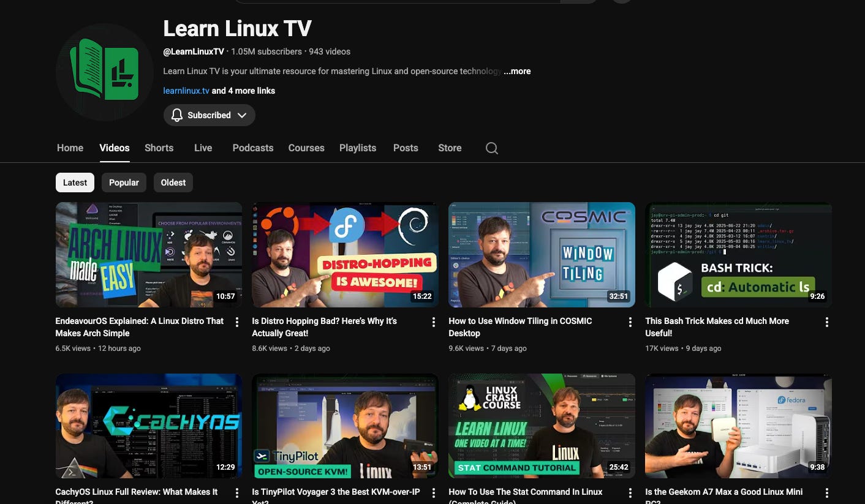The image size is (865, 504).
Task: Open 'How to Use Window Tiling in COSMIC' title
Action: tap(520, 327)
